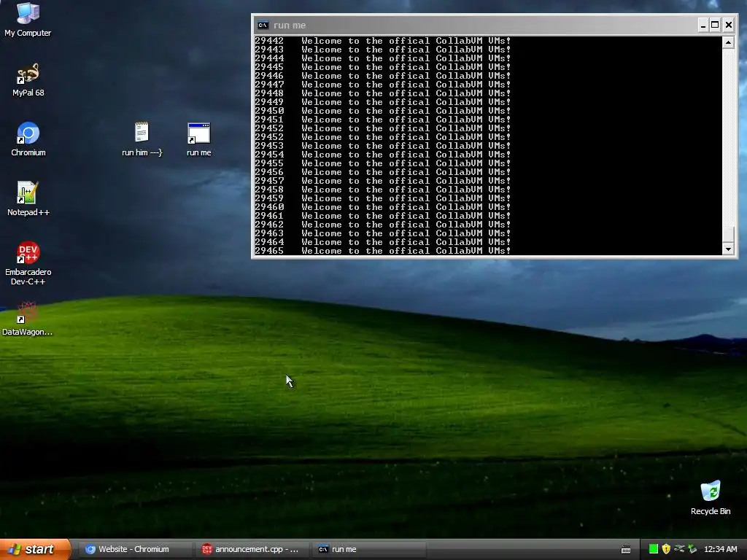Screen dimensions: 747x560
Task: Click console line numbered 29460
Action: 382,207
